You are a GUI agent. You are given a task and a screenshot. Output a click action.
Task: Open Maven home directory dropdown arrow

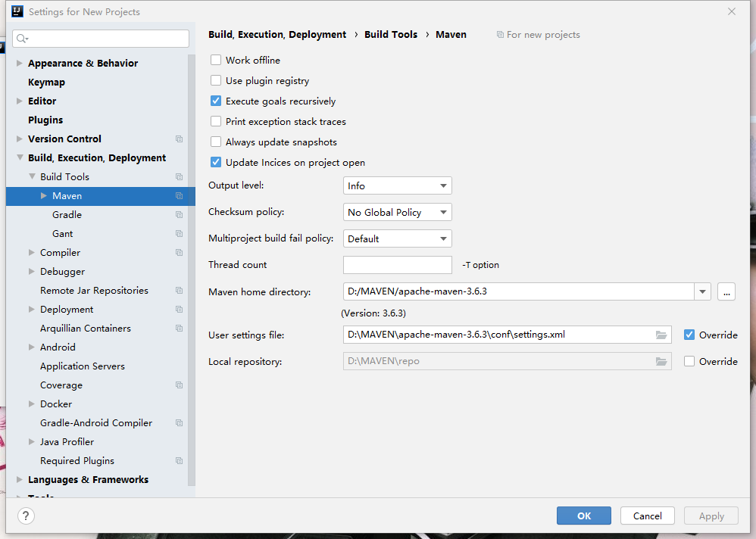(702, 292)
